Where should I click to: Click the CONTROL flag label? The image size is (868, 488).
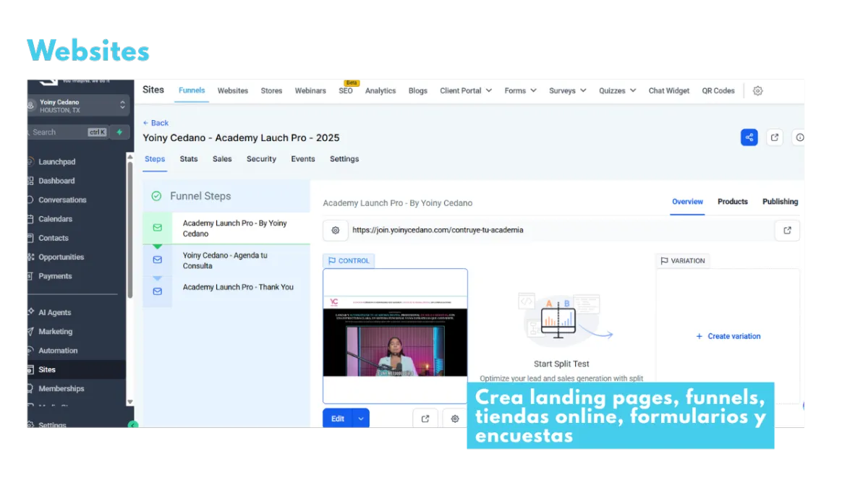tap(349, 261)
